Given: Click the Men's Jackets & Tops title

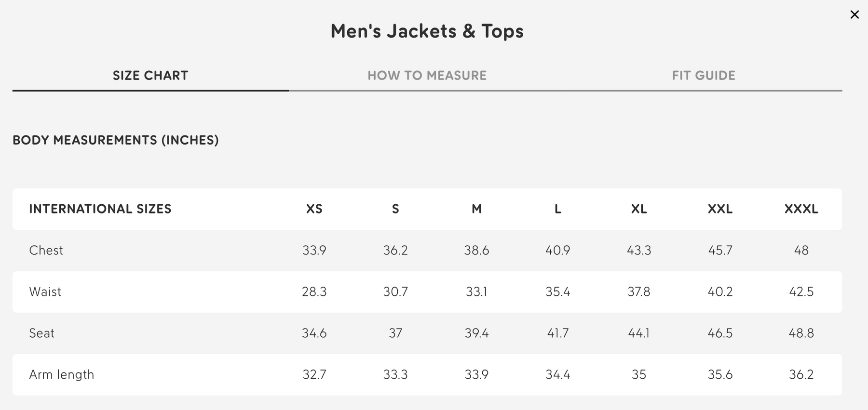Looking at the screenshot, I should tap(427, 31).
